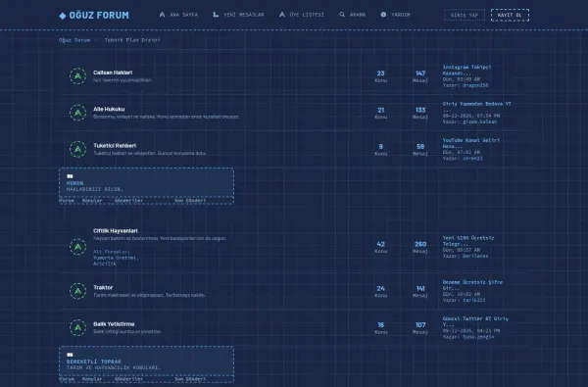Click the Gönderiler column header under BEREKETLİ TOPRAK

[128, 379]
